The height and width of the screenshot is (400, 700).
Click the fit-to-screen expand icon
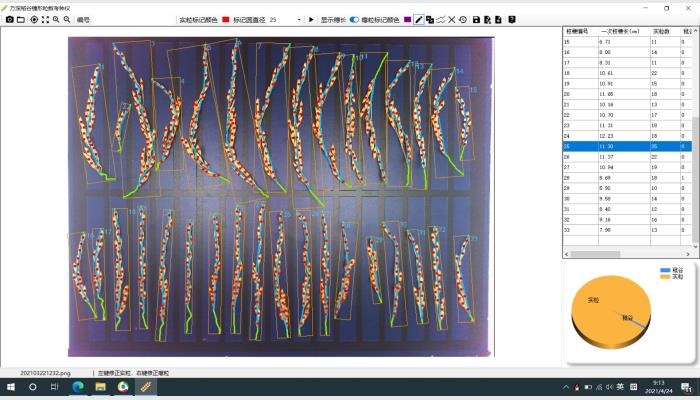[x=45, y=19]
